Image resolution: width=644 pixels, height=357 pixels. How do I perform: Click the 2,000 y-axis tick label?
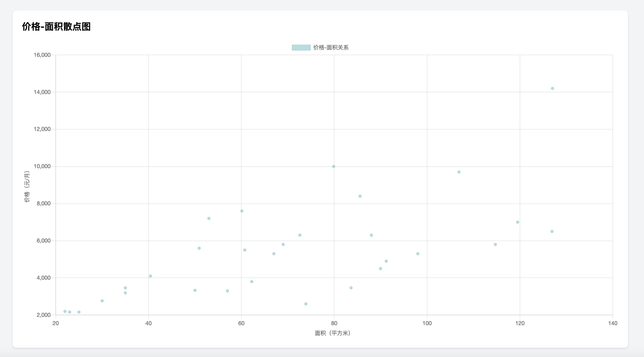(43, 315)
